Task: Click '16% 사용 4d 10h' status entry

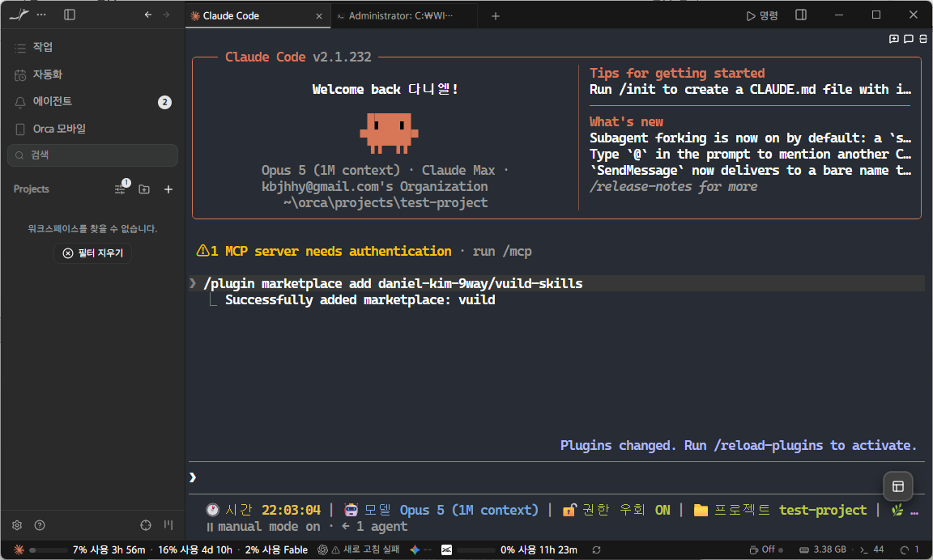Action: (x=195, y=550)
